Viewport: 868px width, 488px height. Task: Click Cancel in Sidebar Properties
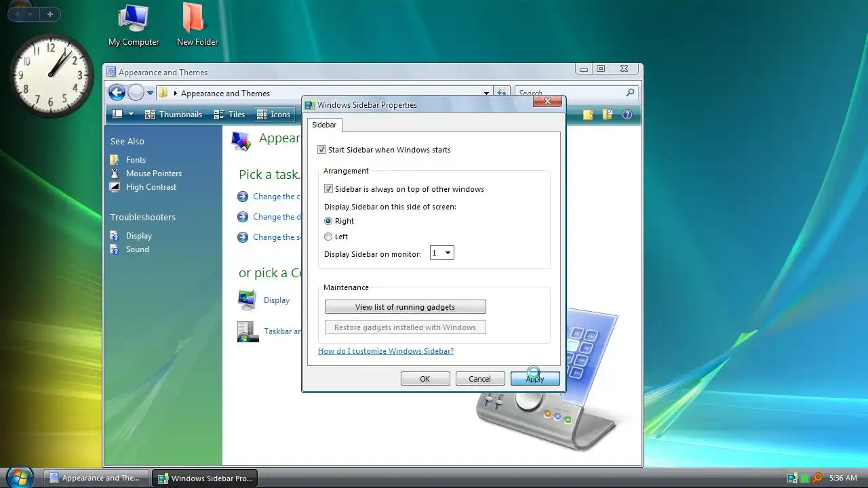(x=480, y=379)
